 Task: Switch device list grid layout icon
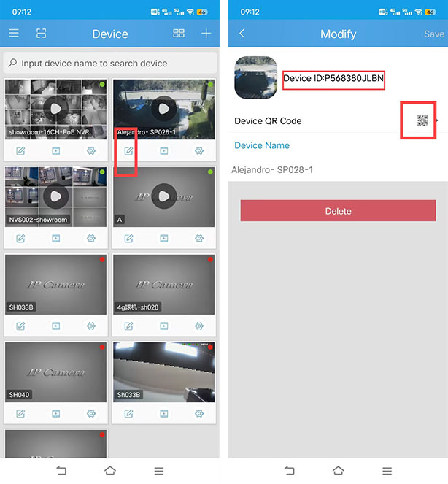[179, 33]
